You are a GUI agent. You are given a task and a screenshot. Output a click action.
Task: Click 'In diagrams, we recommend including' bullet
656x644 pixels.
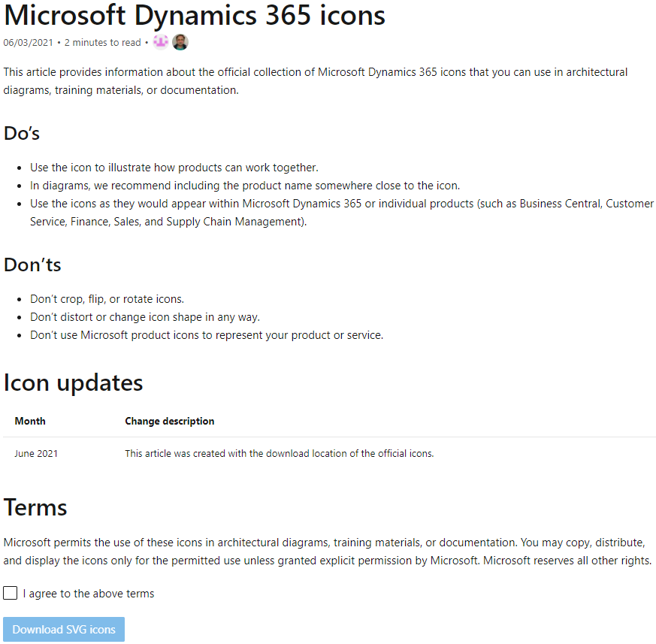[245, 186]
